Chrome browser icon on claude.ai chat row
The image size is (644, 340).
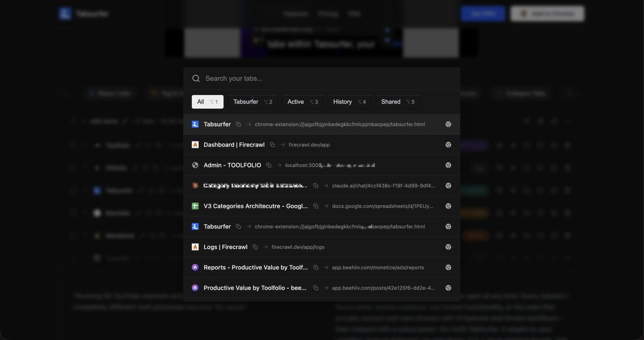tap(448, 186)
